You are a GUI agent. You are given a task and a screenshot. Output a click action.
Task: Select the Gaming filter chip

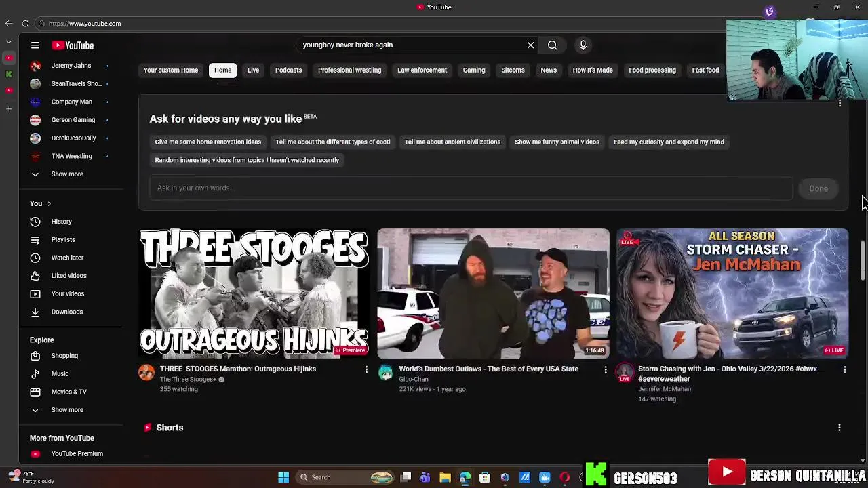(474, 70)
